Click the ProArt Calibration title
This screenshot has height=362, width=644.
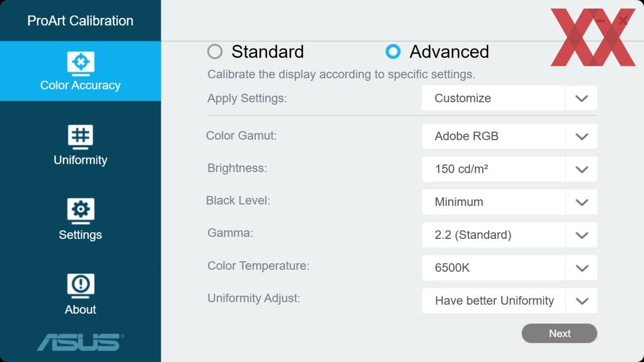pos(80,21)
